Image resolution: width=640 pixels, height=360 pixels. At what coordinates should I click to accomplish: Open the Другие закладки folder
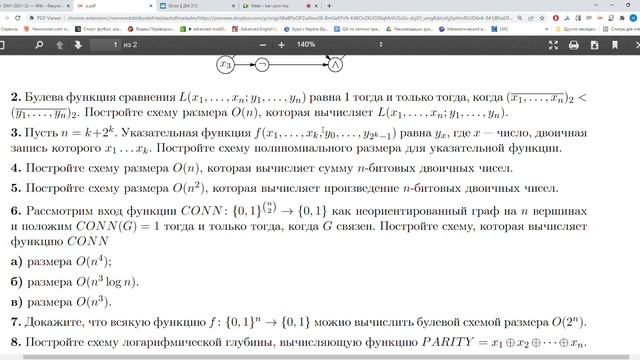click(x=575, y=29)
